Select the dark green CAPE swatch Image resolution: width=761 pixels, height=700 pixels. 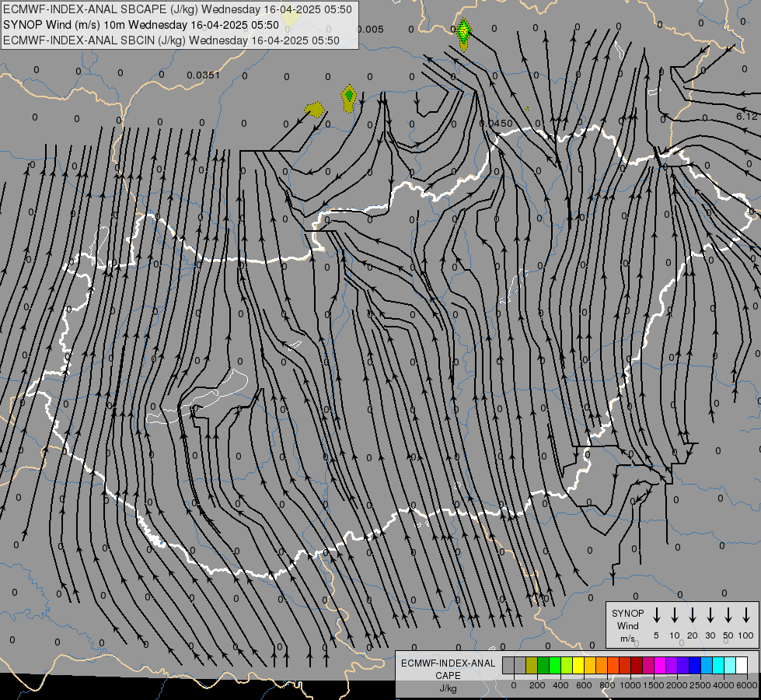[x=543, y=665]
